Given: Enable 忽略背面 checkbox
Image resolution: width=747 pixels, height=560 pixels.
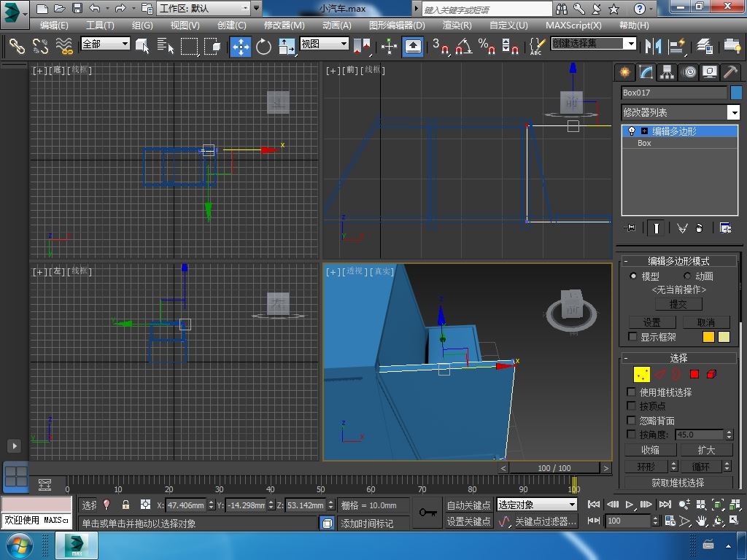Looking at the screenshot, I should point(632,420).
